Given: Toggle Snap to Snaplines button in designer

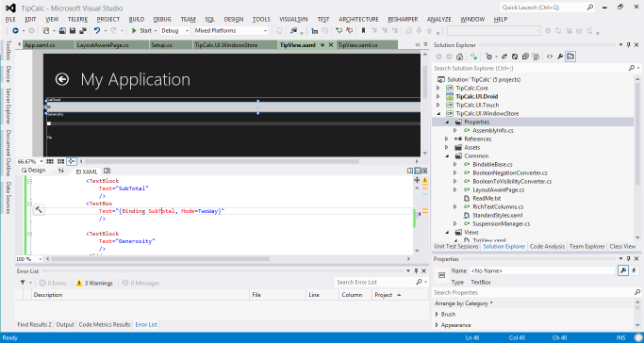Looking at the screenshot, I should coord(72,162).
